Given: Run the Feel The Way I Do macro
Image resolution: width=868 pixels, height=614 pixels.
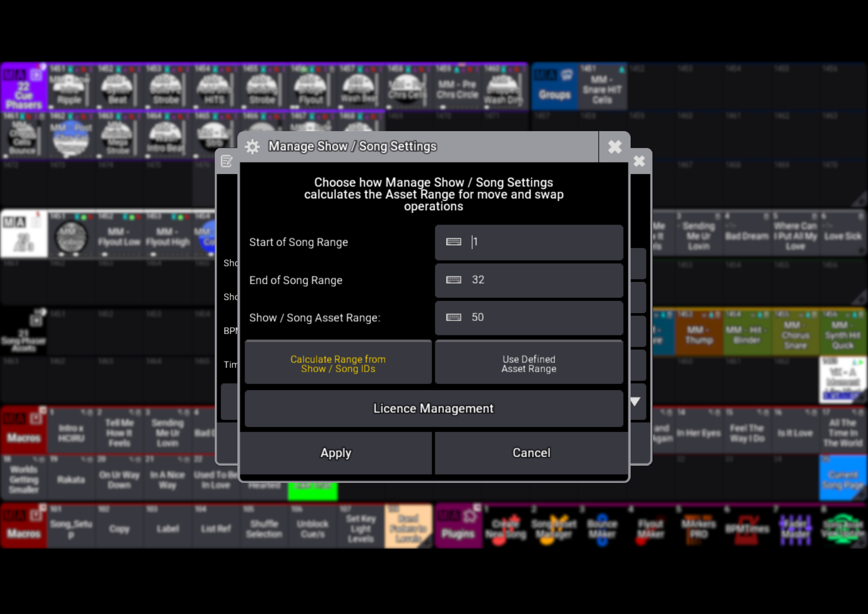Looking at the screenshot, I should pyautogui.click(x=746, y=431).
